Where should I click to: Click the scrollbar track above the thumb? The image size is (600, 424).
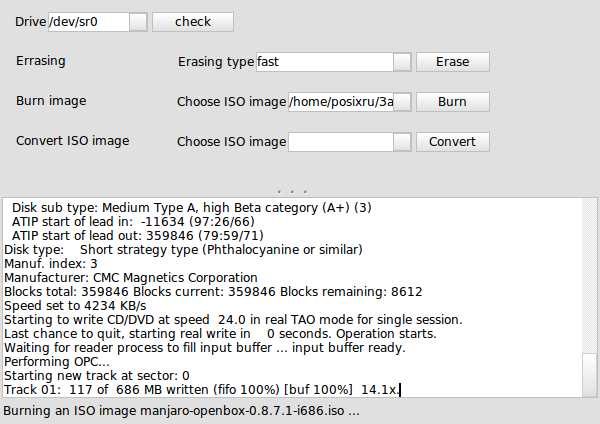(589, 276)
